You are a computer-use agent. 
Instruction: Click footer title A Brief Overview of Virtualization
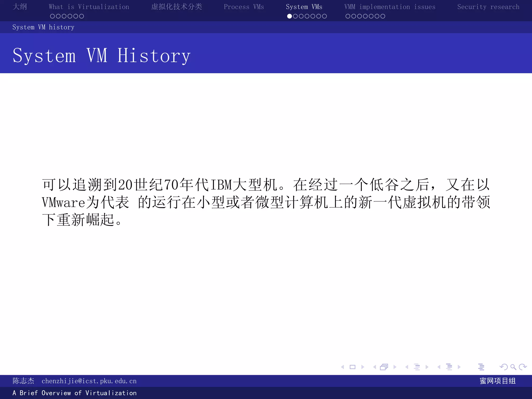[x=75, y=393]
